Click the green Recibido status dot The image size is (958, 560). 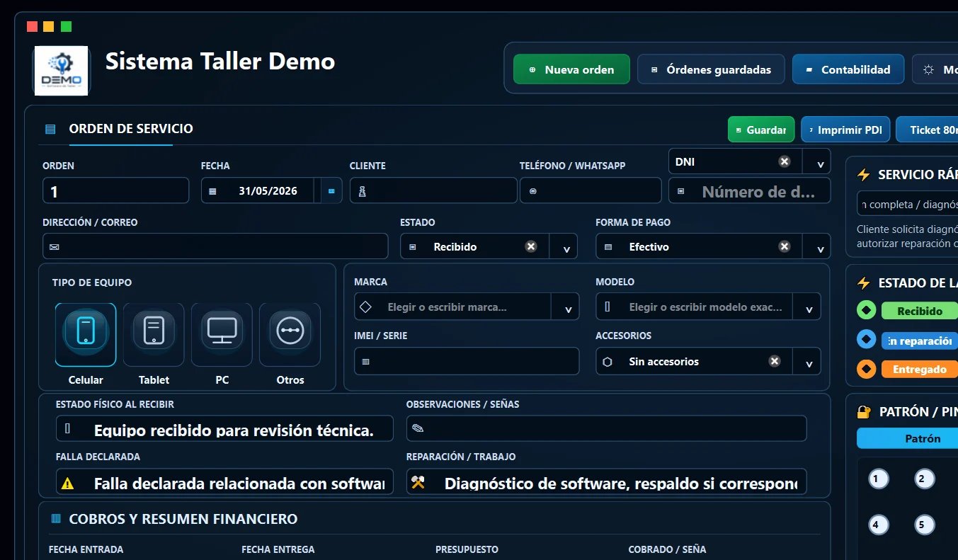[867, 310]
